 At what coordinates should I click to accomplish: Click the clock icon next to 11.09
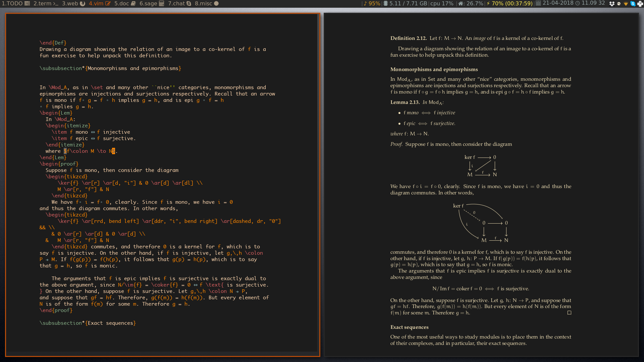click(578, 3)
